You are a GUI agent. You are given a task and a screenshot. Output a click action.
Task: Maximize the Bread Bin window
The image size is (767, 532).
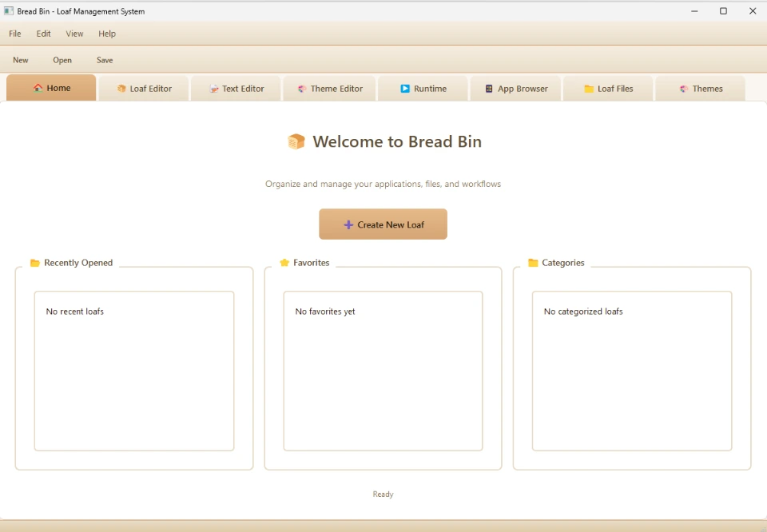click(724, 10)
